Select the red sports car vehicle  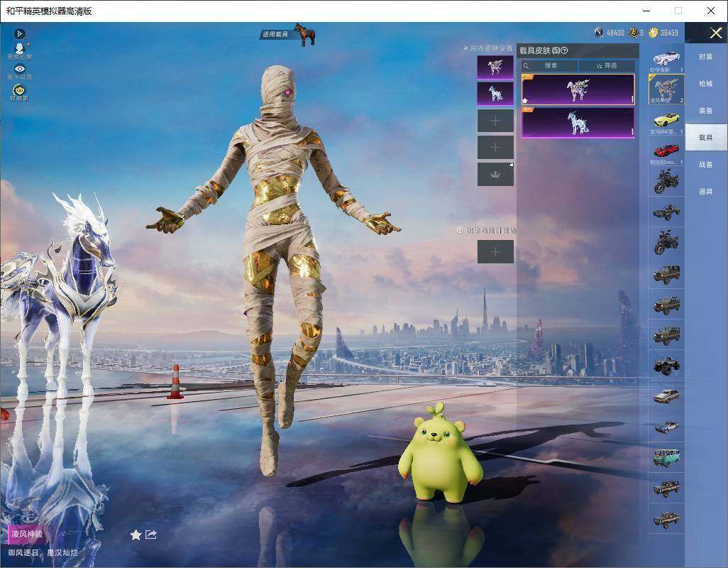tap(666, 151)
